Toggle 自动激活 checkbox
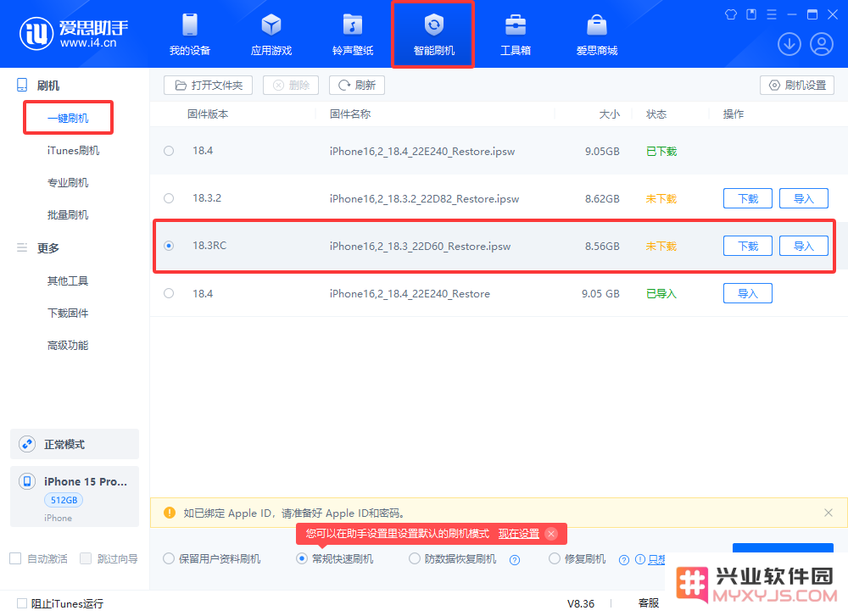The image size is (848, 616). point(15,558)
